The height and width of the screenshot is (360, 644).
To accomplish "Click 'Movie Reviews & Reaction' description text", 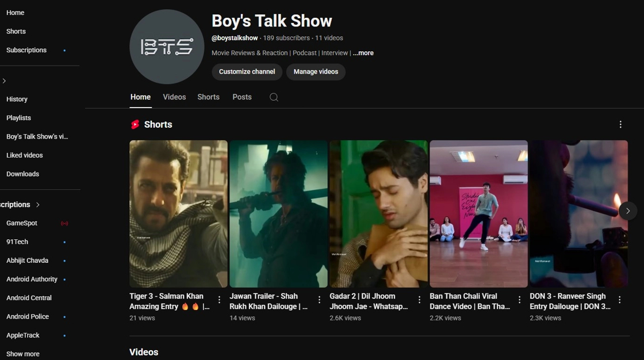I will pos(250,53).
